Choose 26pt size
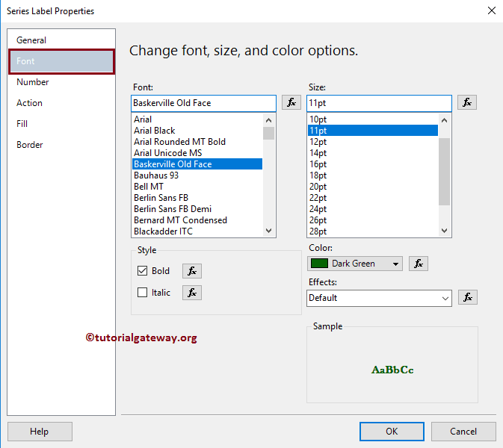The height and width of the screenshot is (448, 503). coord(373,220)
